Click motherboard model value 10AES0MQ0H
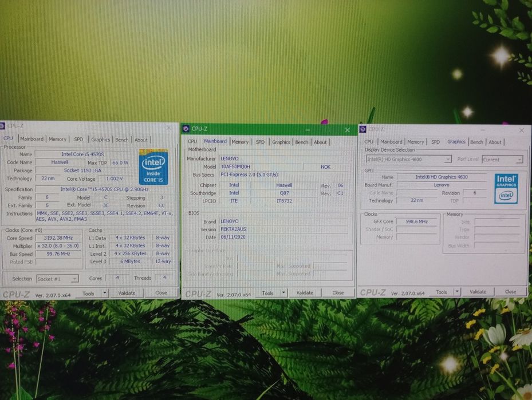Viewport: 532px width, 400px height. point(261,167)
